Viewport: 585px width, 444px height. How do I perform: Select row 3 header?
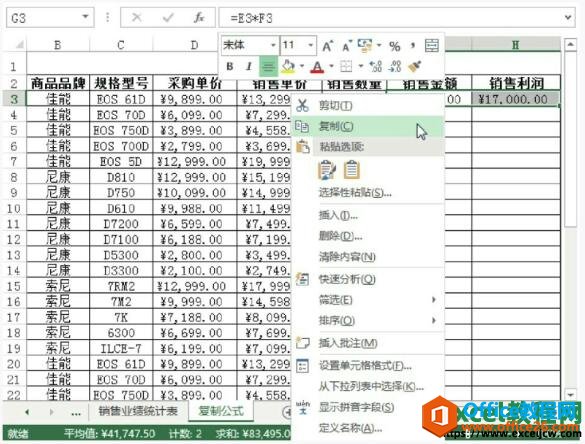14,99
